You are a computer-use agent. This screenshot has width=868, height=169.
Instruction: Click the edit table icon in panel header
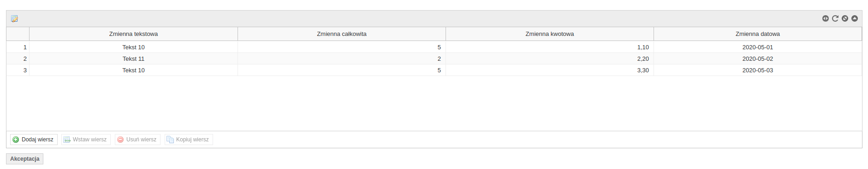14,19
